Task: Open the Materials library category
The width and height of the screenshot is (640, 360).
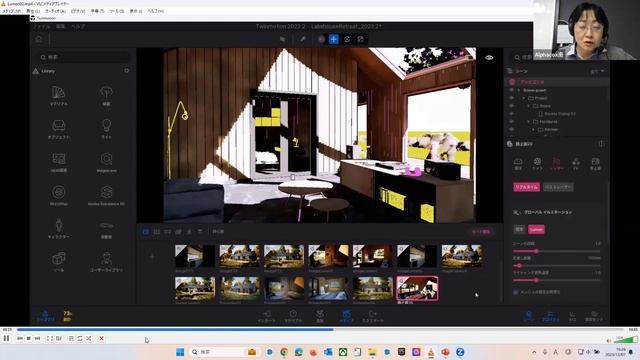Action: tap(59, 96)
